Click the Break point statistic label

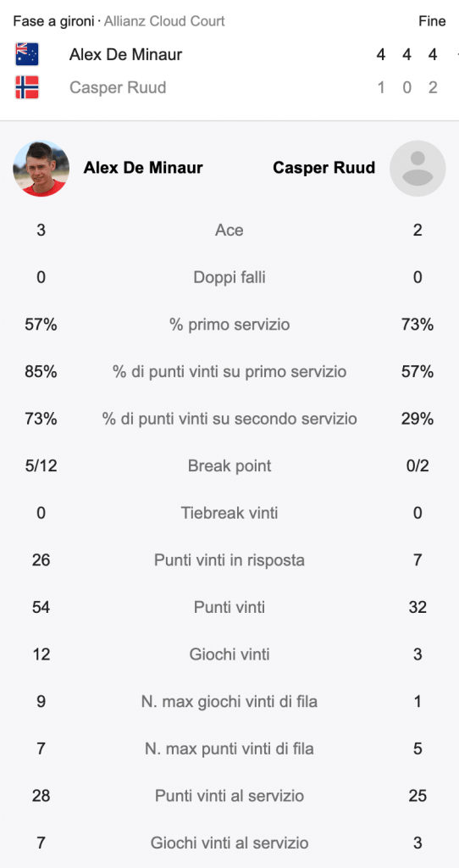[229, 465]
